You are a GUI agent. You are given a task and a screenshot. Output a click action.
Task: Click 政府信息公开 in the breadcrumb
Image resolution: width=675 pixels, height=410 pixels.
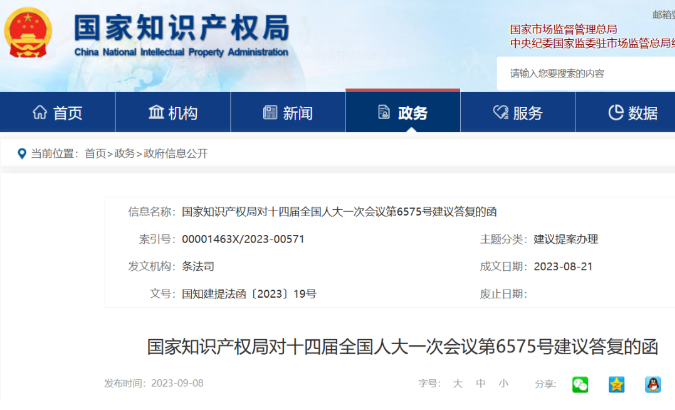tap(175, 154)
